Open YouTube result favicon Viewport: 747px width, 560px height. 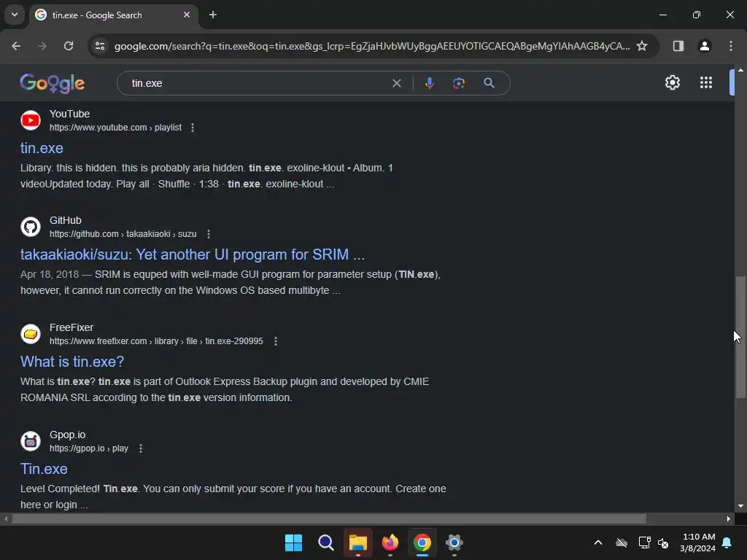31,120
